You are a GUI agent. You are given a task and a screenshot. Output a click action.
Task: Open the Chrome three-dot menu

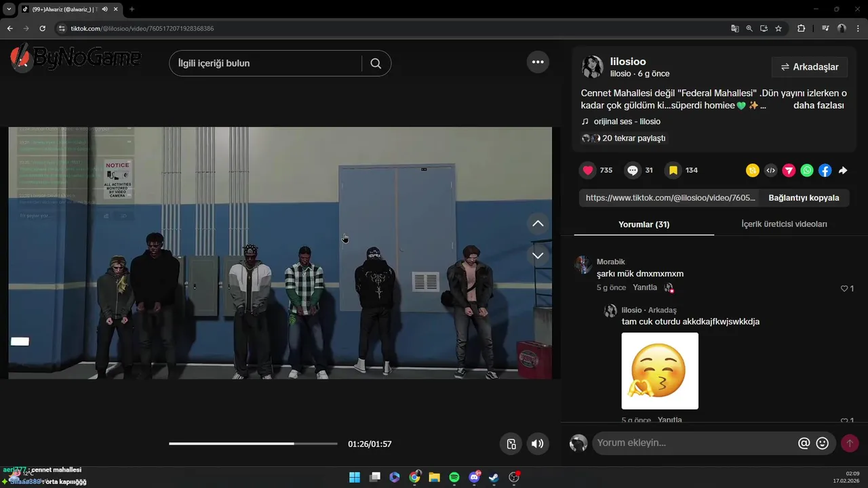point(858,28)
